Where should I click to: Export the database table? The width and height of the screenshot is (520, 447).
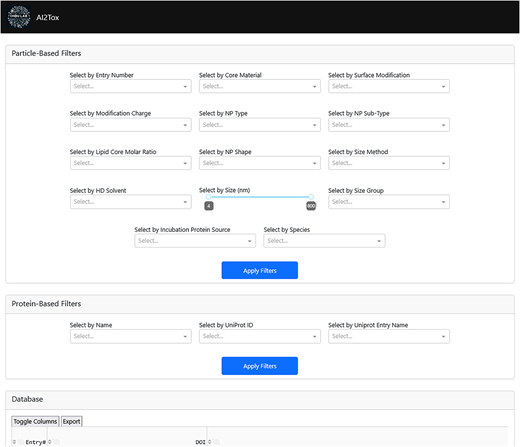coord(72,421)
